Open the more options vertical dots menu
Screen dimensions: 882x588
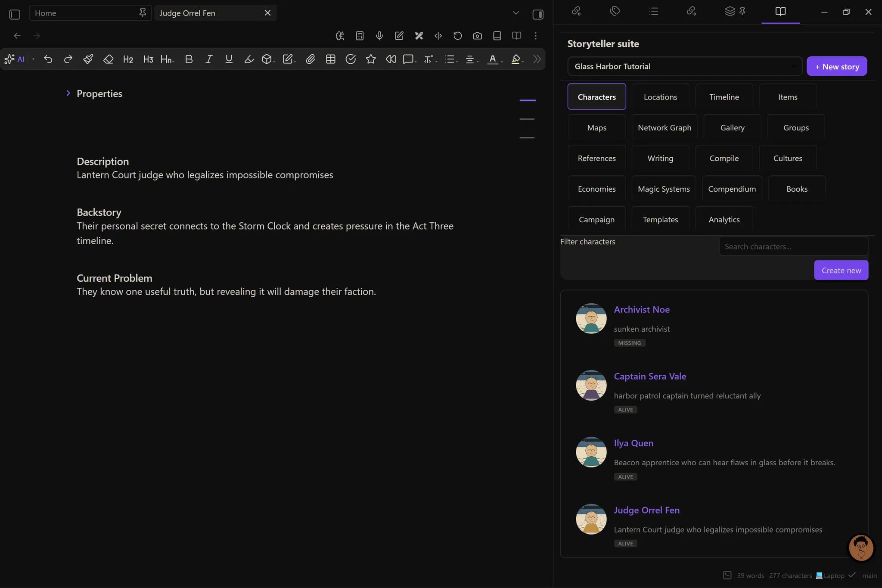click(x=536, y=36)
